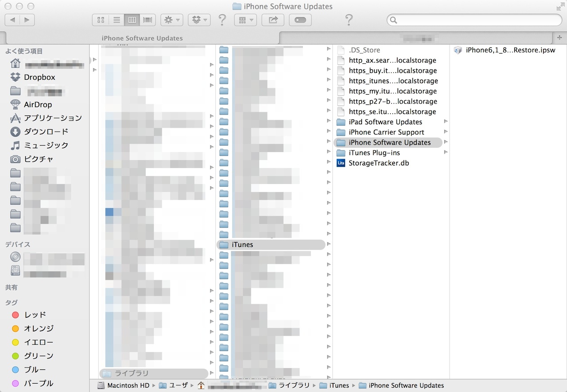Go back with the left arrow button

[x=12, y=20]
